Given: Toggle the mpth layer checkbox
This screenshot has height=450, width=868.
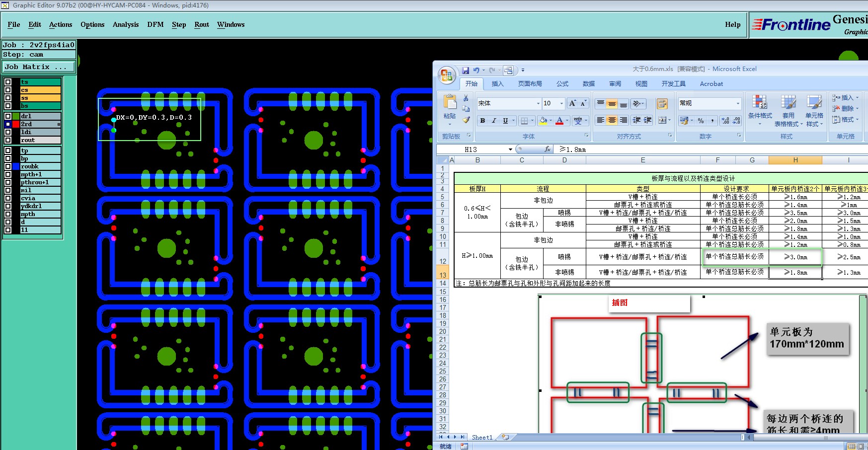Looking at the screenshot, I should click(8, 214).
